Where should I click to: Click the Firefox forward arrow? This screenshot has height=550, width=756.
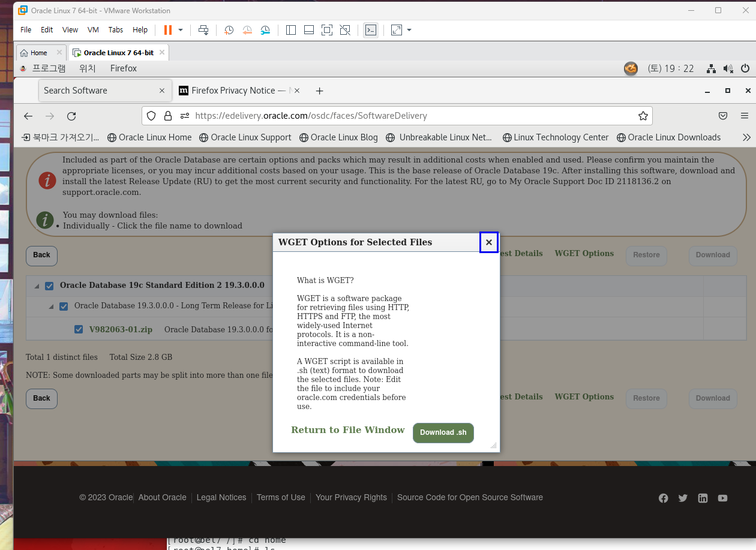[x=50, y=116]
